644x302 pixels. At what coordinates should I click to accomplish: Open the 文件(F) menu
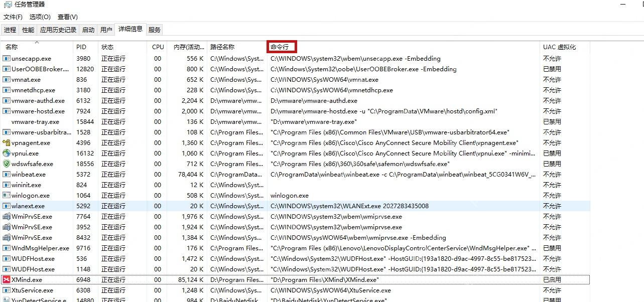tap(13, 17)
